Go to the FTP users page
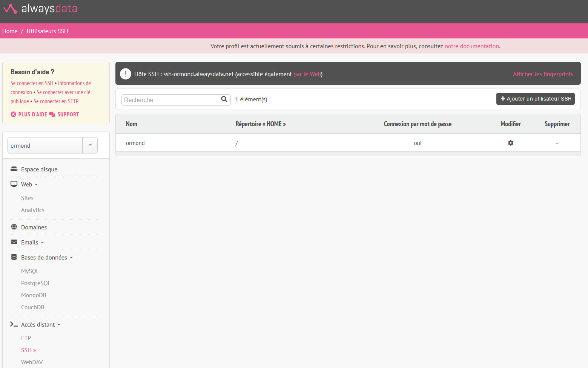Screen dimensions: 588x368 click(26, 338)
